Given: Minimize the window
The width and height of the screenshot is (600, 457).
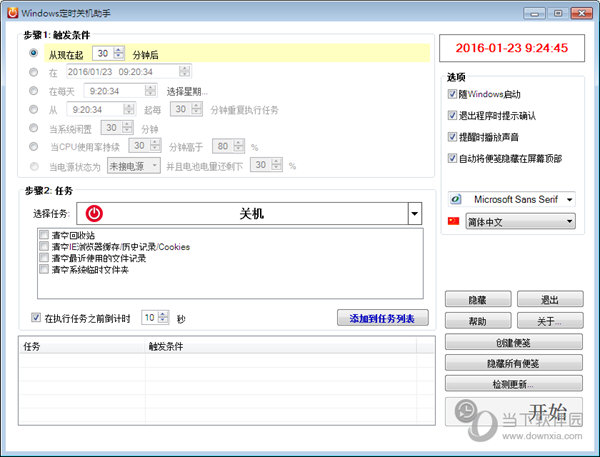Looking at the screenshot, I should pyautogui.click(x=535, y=13).
